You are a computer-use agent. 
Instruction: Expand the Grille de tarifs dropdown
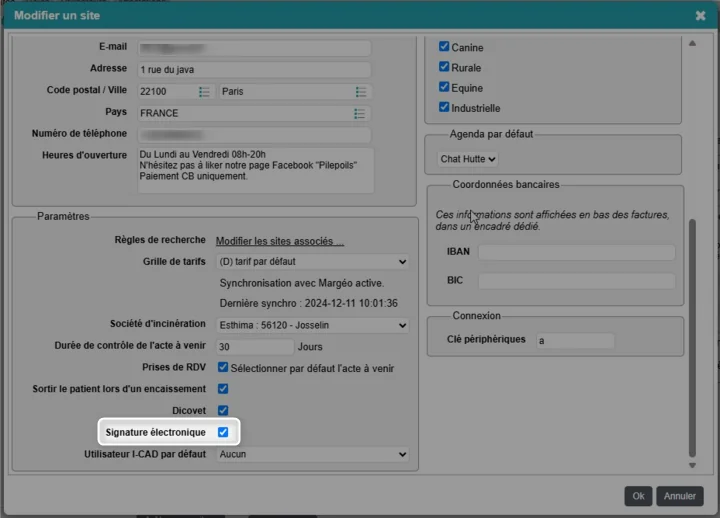[x=312, y=262]
